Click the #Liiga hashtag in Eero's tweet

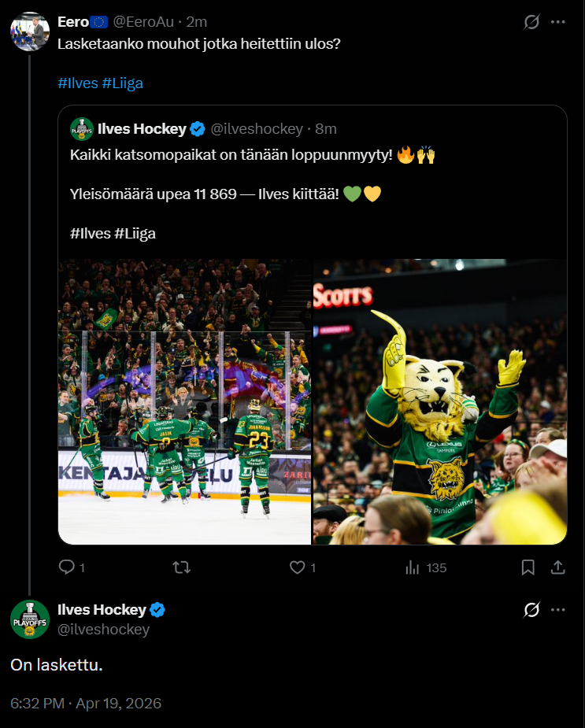tap(123, 83)
